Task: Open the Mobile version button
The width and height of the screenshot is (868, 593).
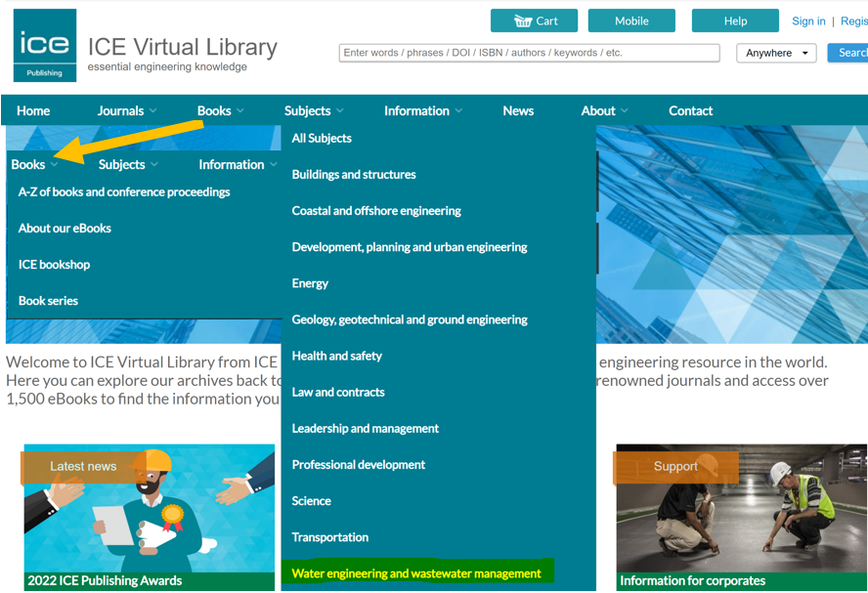Action: pyautogui.click(x=631, y=21)
